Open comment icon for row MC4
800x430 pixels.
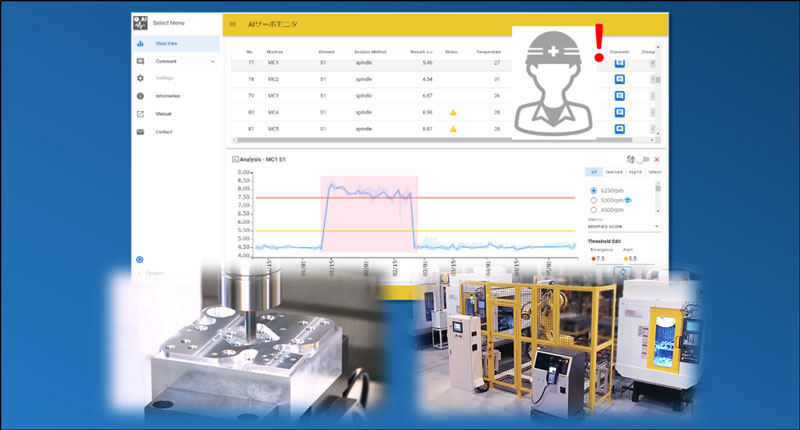click(x=619, y=112)
